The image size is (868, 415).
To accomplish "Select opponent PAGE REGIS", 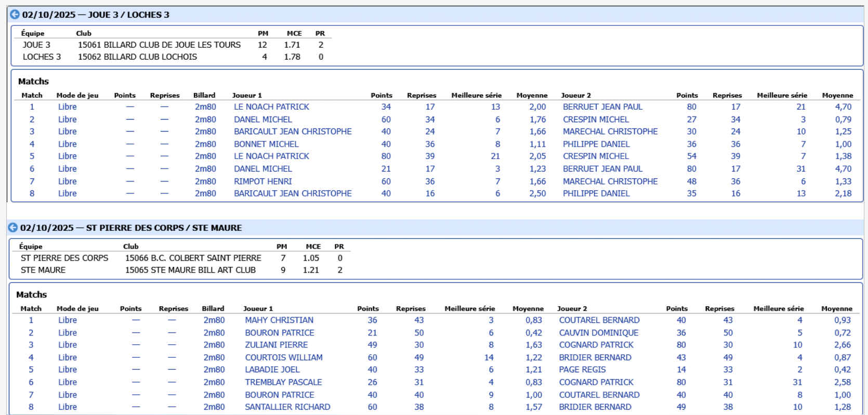I will (582, 370).
